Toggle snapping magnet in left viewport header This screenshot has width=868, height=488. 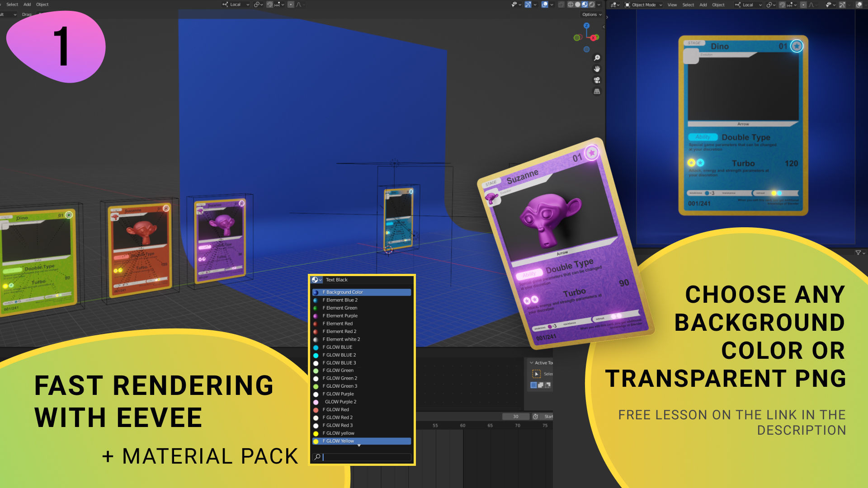coord(269,5)
